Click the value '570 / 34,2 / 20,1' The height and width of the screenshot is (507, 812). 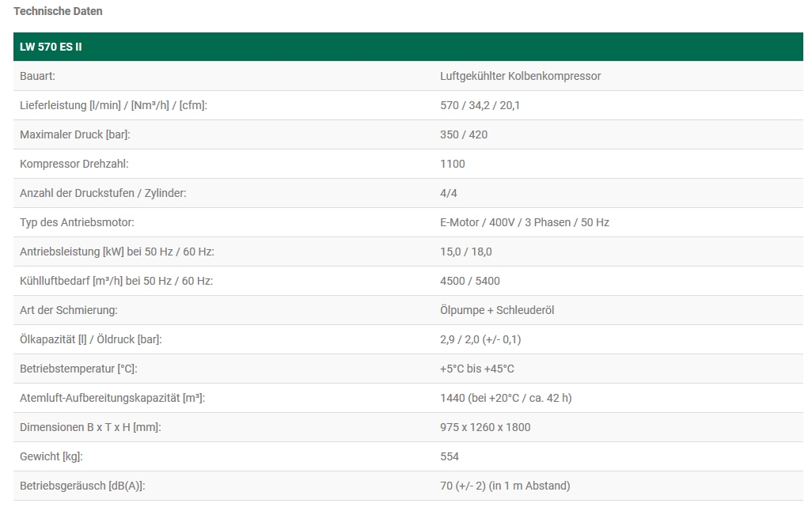point(480,105)
